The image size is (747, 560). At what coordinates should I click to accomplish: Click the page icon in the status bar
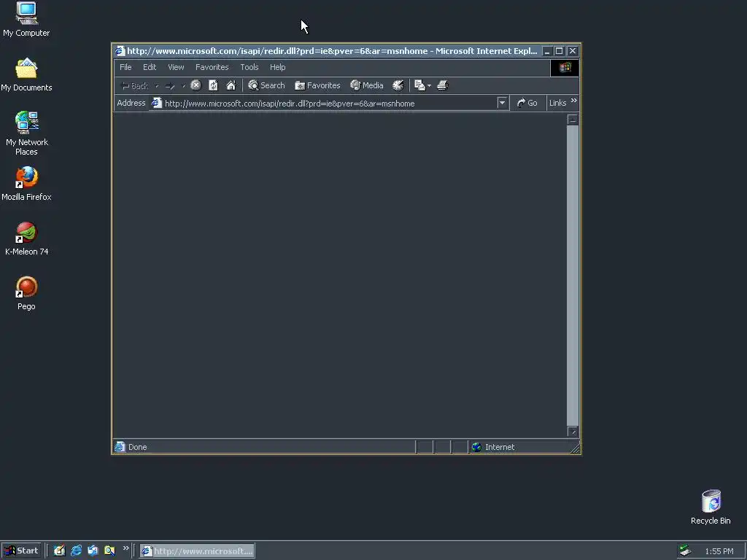tap(120, 447)
